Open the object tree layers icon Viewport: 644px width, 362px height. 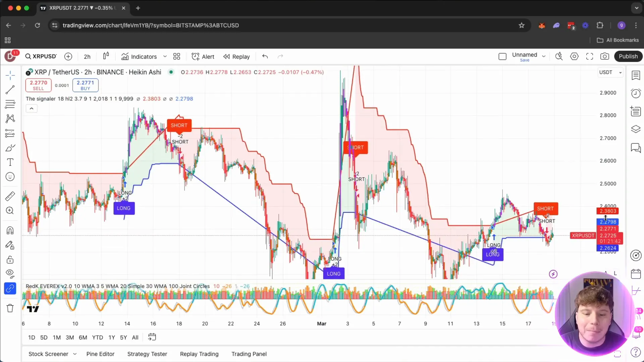[x=636, y=129]
